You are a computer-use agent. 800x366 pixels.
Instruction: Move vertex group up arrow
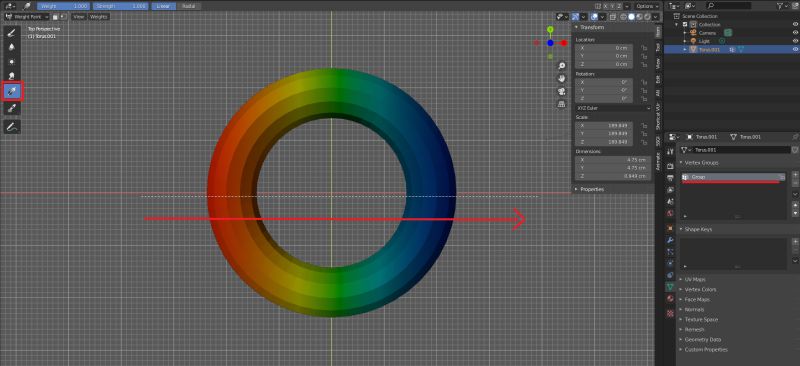[795, 205]
